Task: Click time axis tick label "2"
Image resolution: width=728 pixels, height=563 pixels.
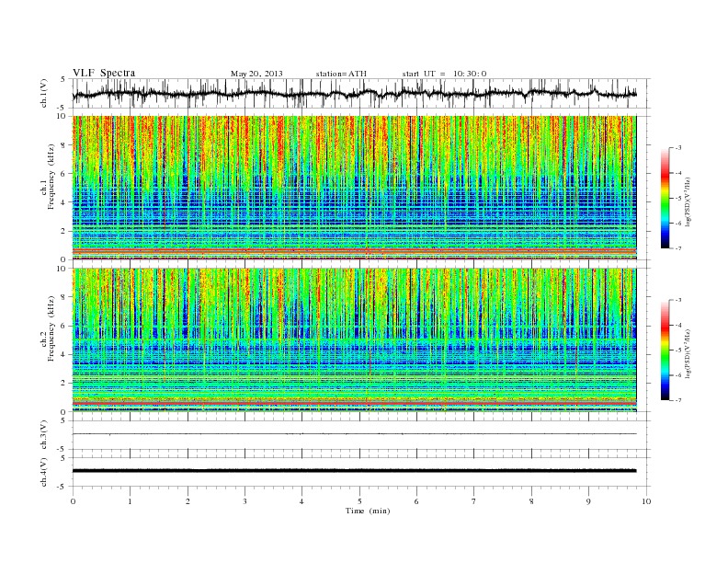Action: click(188, 501)
